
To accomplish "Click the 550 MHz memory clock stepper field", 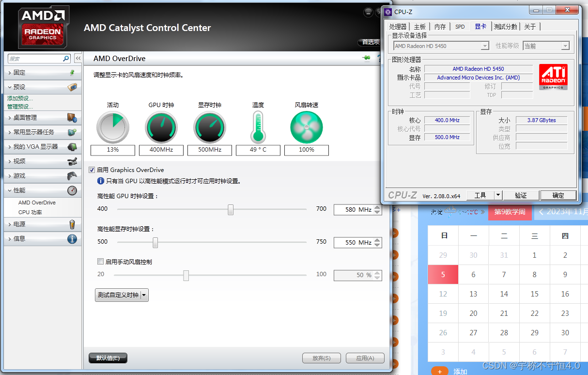I will 358,242.
